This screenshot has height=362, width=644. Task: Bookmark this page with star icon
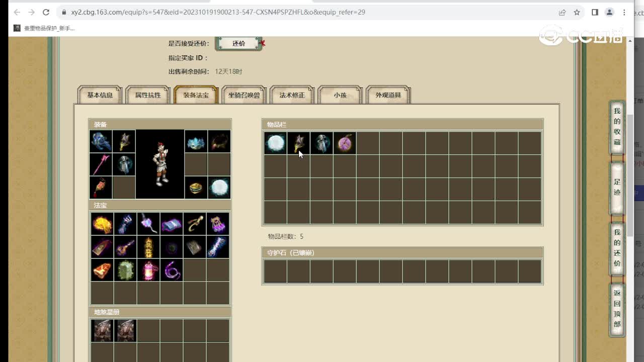[577, 12]
